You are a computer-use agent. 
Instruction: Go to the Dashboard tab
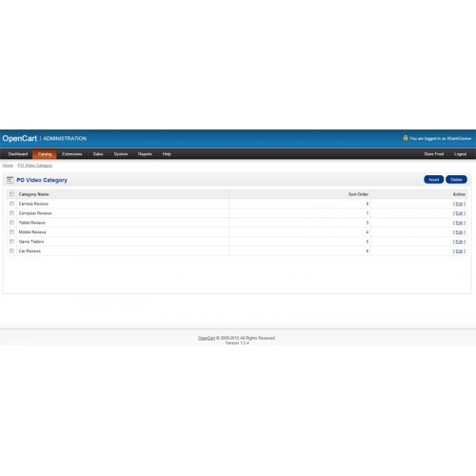(x=18, y=154)
